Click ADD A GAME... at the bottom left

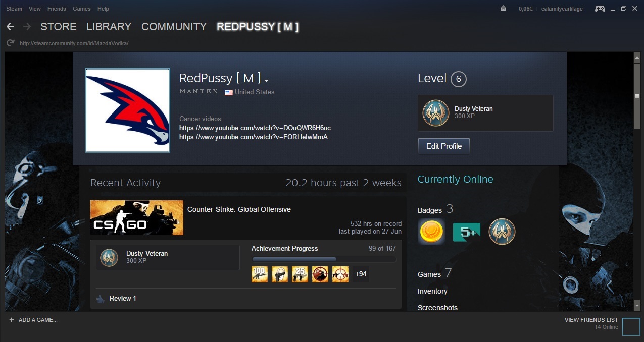[x=33, y=320]
